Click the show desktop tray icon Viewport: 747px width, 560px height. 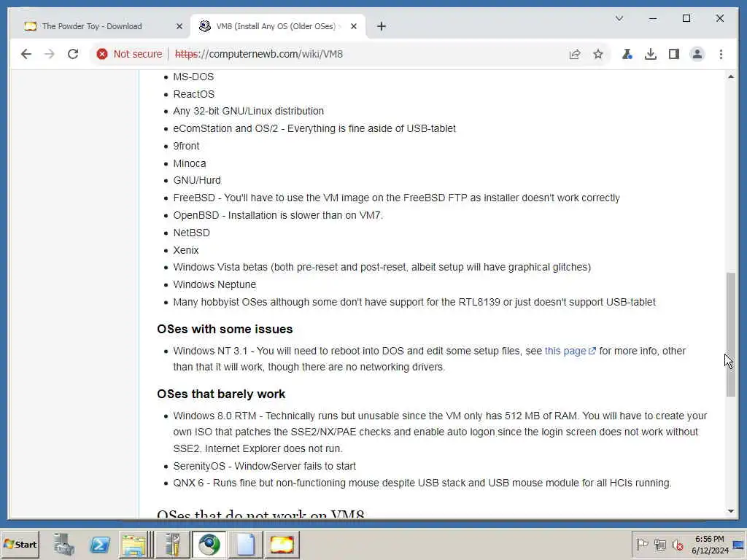tap(738, 544)
